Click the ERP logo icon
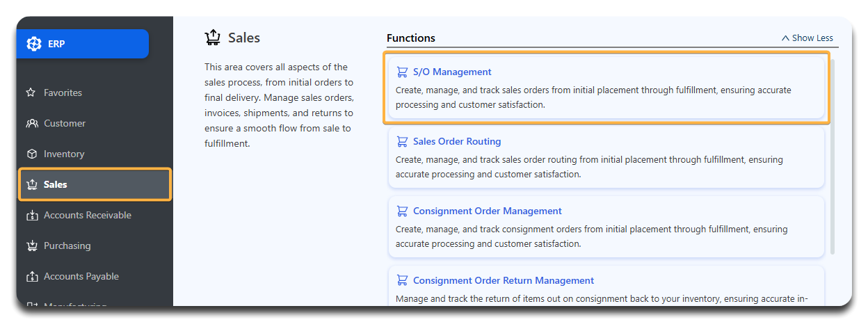 (34, 44)
